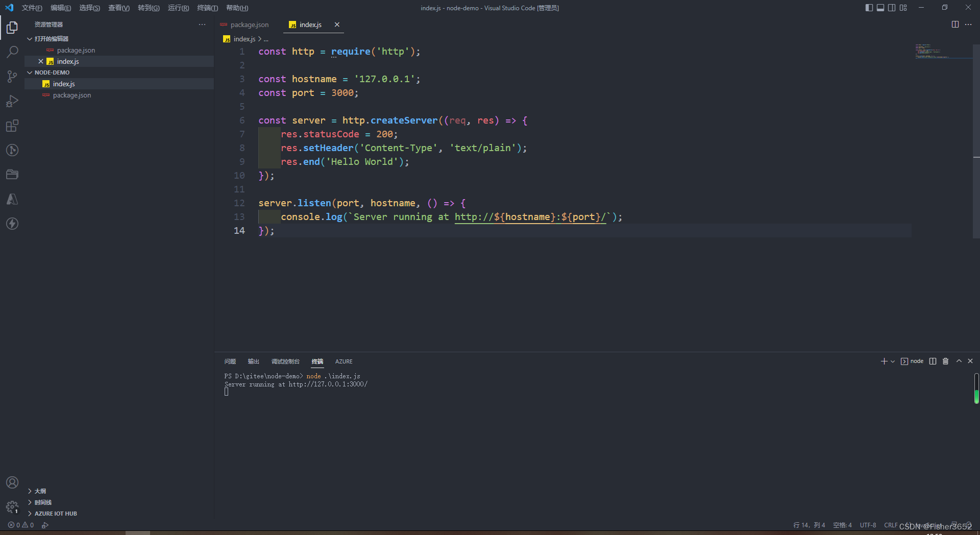The image size is (980, 535).
Task: Toggle secondary side bar visibility
Action: (x=892, y=8)
